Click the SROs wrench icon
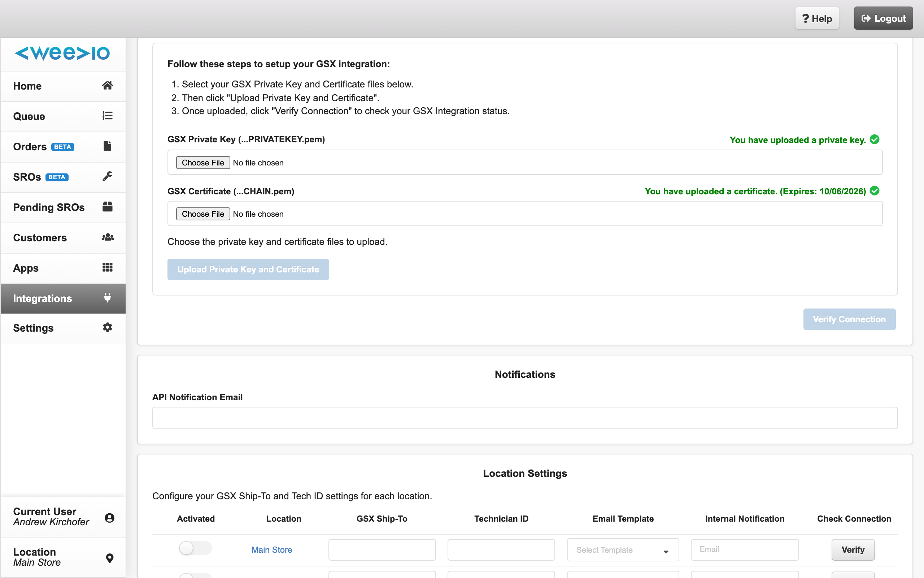Image resolution: width=924 pixels, height=578 pixels. pyautogui.click(x=107, y=176)
